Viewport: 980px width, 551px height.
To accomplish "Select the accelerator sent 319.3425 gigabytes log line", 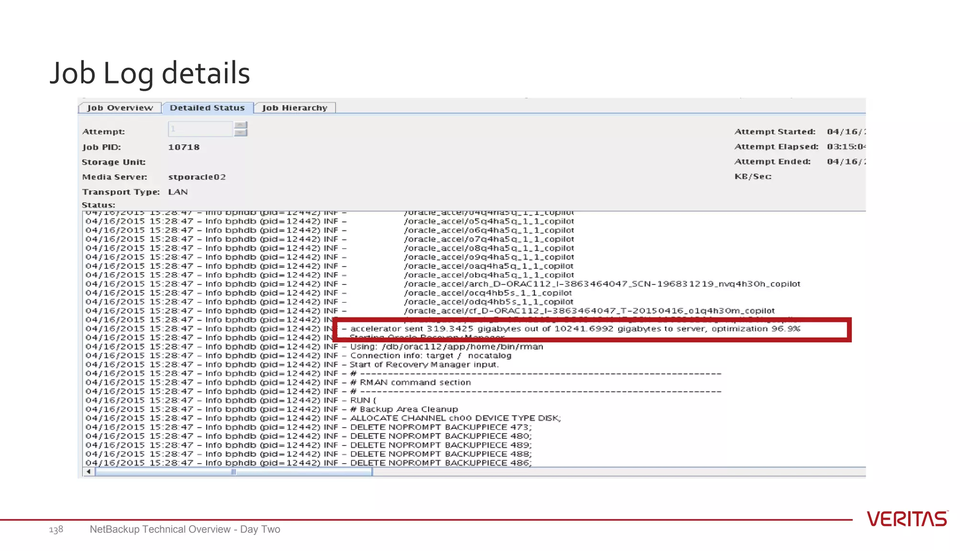I will tap(443, 329).
